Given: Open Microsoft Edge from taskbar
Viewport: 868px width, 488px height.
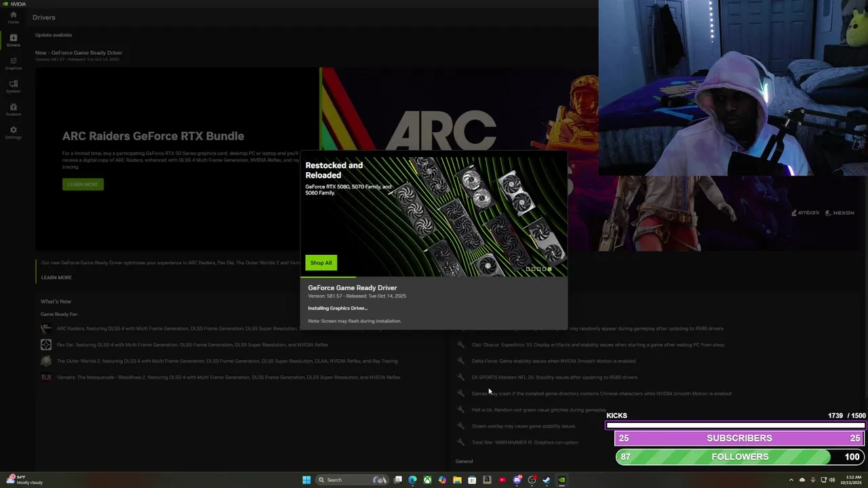Looking at the screenshot, I should 412,480.
